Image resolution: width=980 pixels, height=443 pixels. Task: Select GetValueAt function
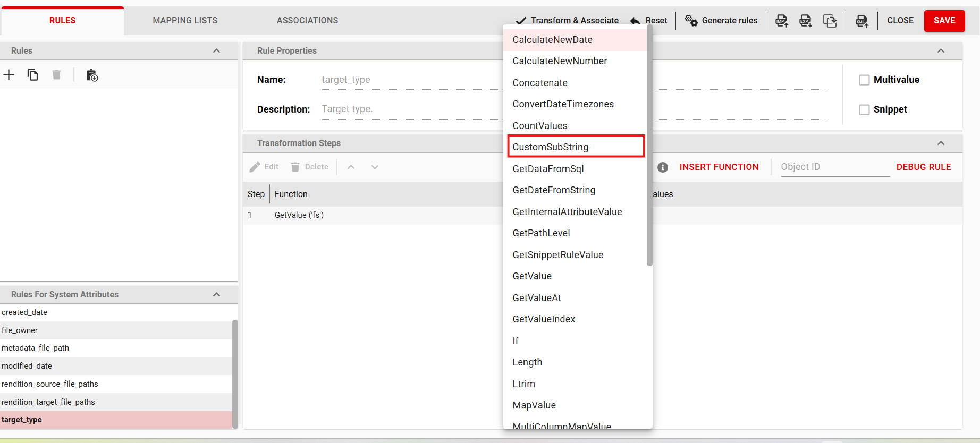(x=575, y=298)
